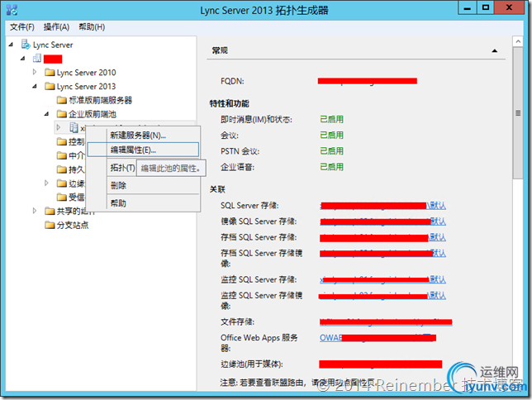Screen dimensions: 532x400
Task: Click the 共享的组件 folder icon
Action: pyautogui.click(x=50, y=212)
